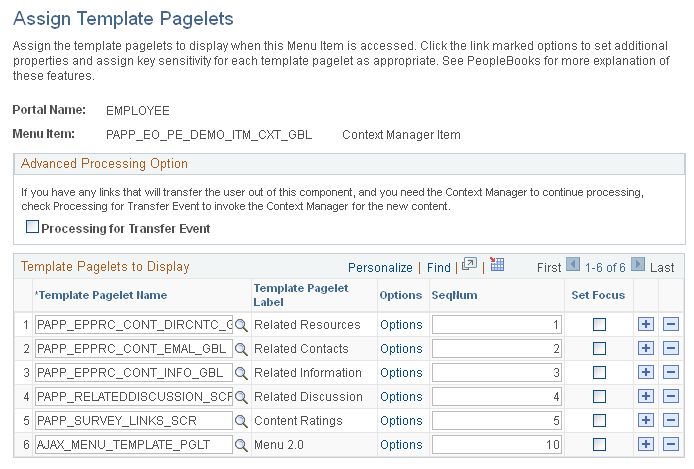The image size is (694, 469).
Task: Sort by Options column header
Action: 401,295
